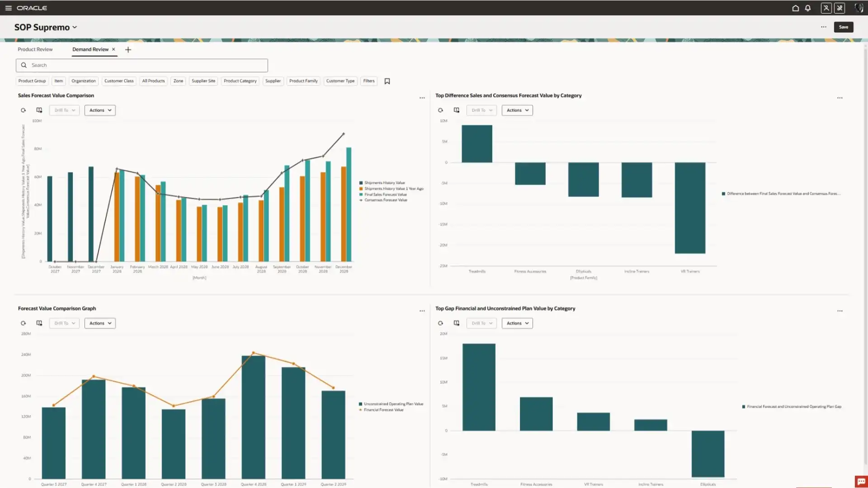This screenshot has width=868, height=488.
Task: Add a new tab with plus icon
Action: pos(128,50)
